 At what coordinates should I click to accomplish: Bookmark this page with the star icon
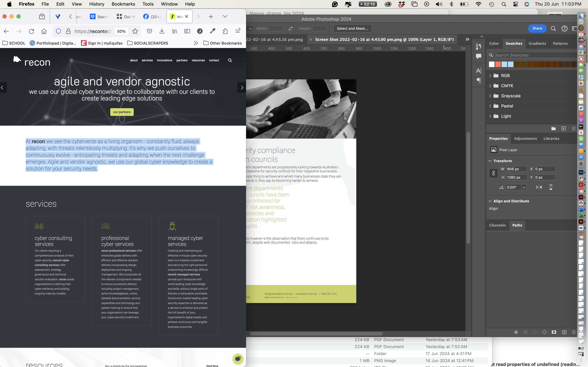tap(135, 31)
